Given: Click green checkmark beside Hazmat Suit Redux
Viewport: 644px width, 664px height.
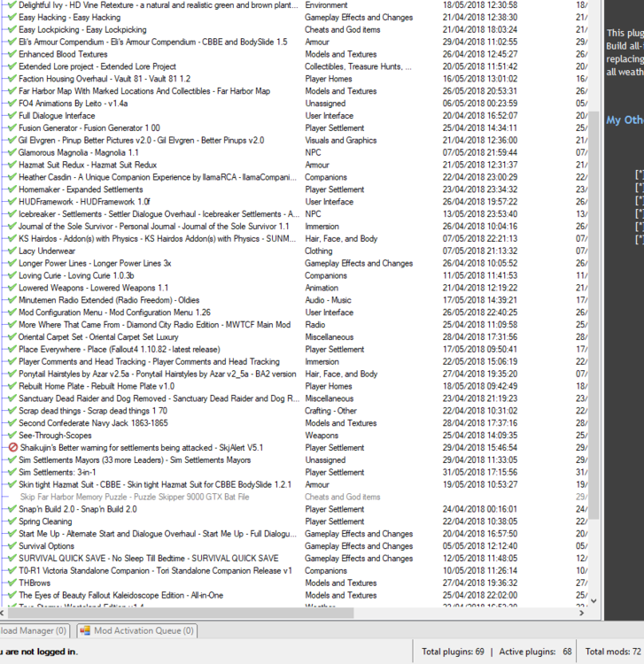Looking at the screenshot, I should pyautogui.click(x=12, y=165).
